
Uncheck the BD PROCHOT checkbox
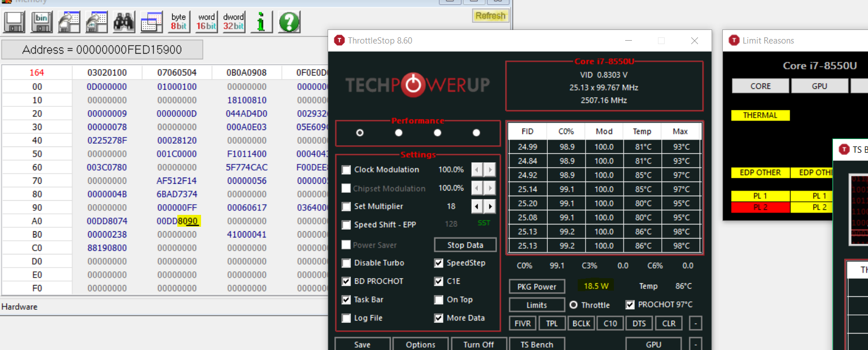(x=346, y=282)
